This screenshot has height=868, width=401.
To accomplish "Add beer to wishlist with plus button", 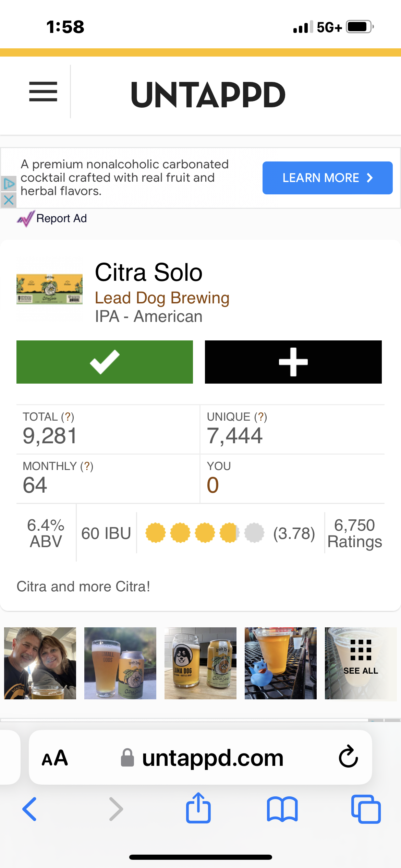I will coord(293,362).
